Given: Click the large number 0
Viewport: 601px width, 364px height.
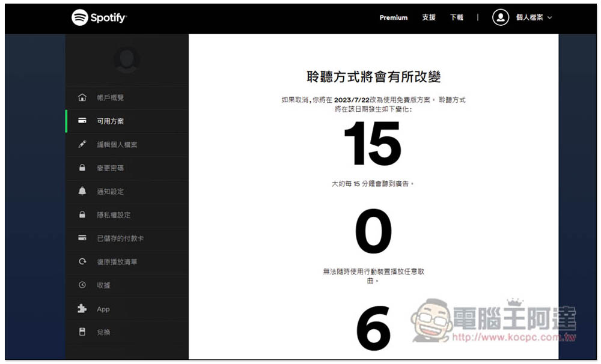Looking at the screenshot, I should [373, 231].
